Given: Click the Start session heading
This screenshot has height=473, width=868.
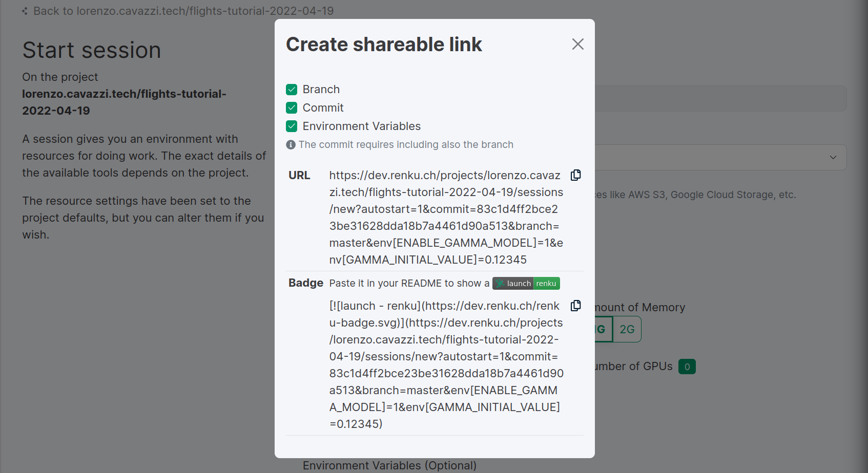Looking at the screenshot, I should click(92, 50).
